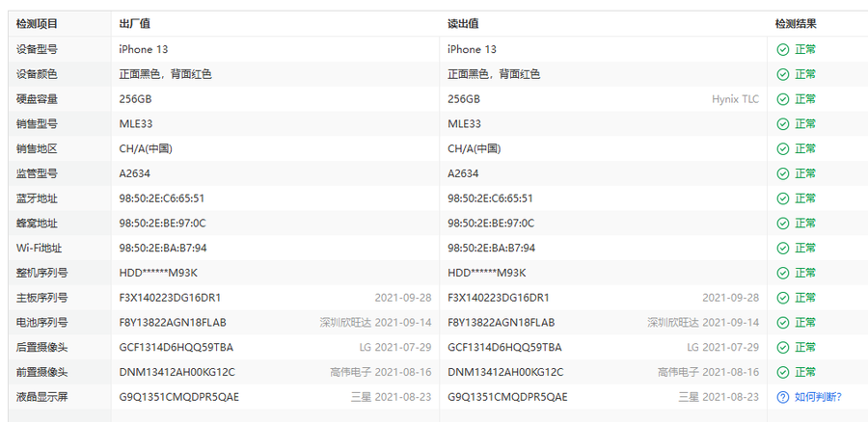Click 正常 result text in 设备型号 row
This screenshot has width=868, height=422.
[805, 50]
